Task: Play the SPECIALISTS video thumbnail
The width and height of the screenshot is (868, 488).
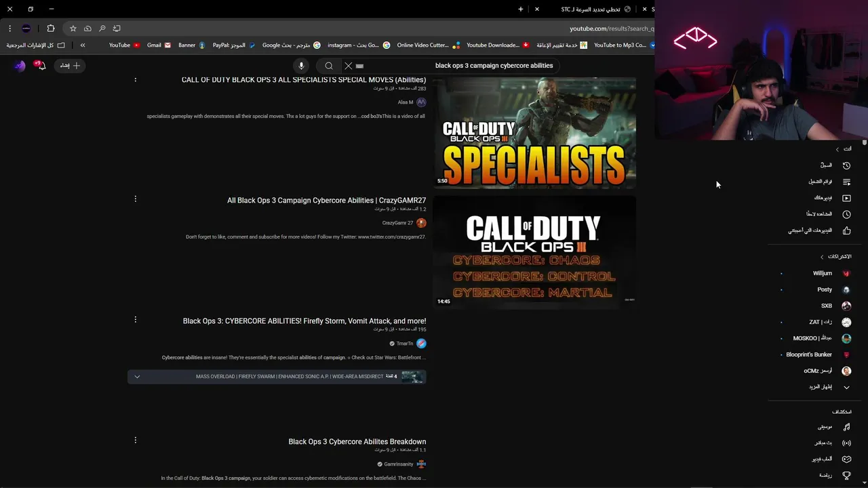Action: pyautogui.click(x=534, y=131)
